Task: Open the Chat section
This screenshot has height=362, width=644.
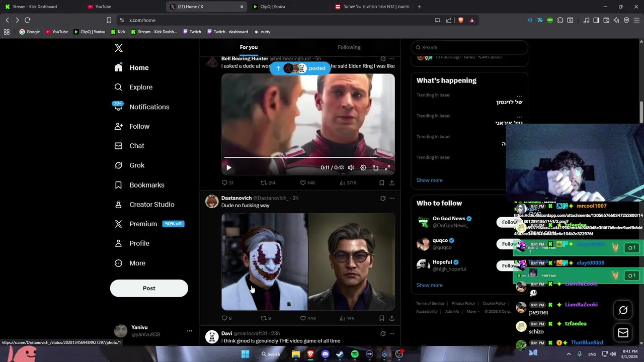Action: [129, 146]
